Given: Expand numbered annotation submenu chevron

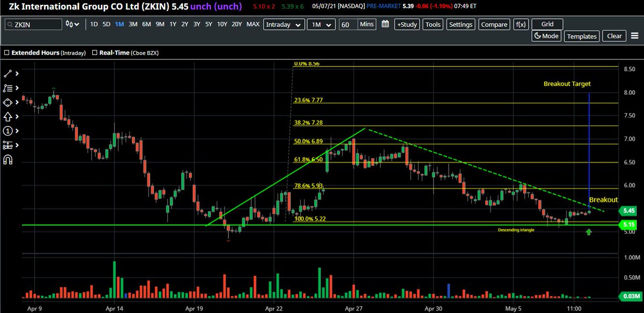Looking at the screenshot, I should (17, 131).
